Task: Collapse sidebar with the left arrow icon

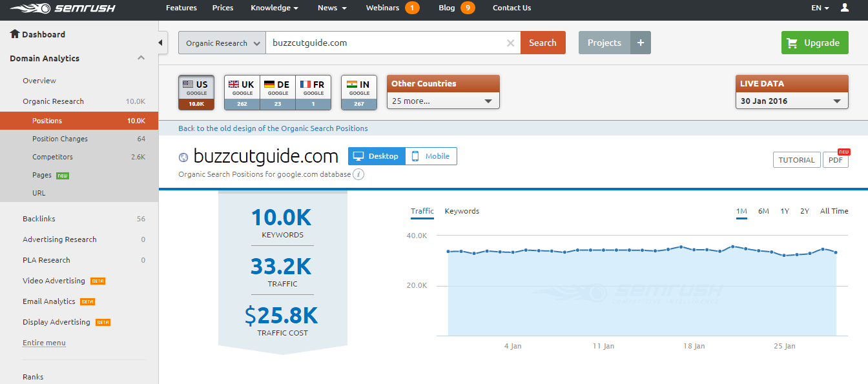Action: tap(161, 43)
